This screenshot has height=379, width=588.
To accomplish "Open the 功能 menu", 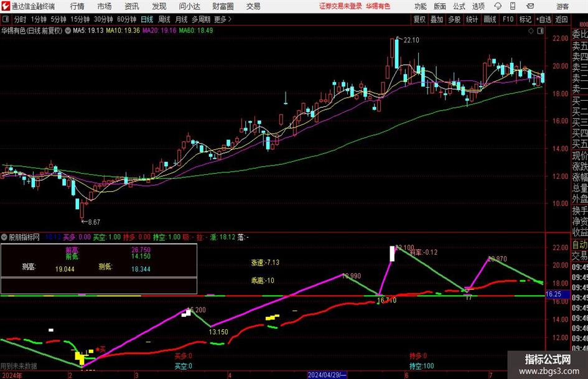I will point(421,6).
